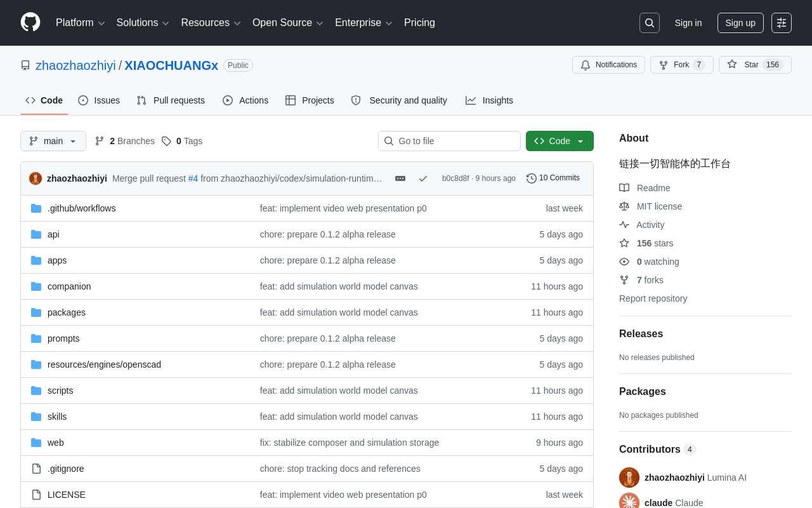
Task: Click the commit status green checkmark
Action: [x=423, y=178]
